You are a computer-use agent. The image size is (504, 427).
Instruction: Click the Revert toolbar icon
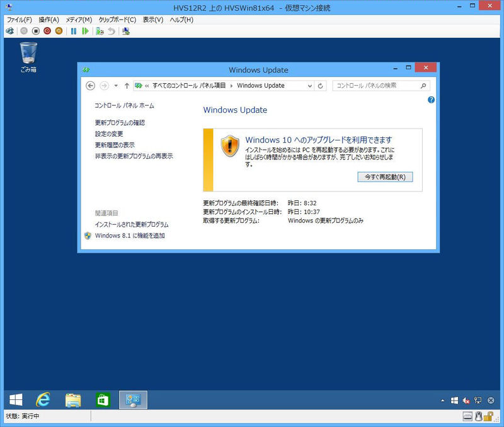pyautogui.click(x=112, y=31)
